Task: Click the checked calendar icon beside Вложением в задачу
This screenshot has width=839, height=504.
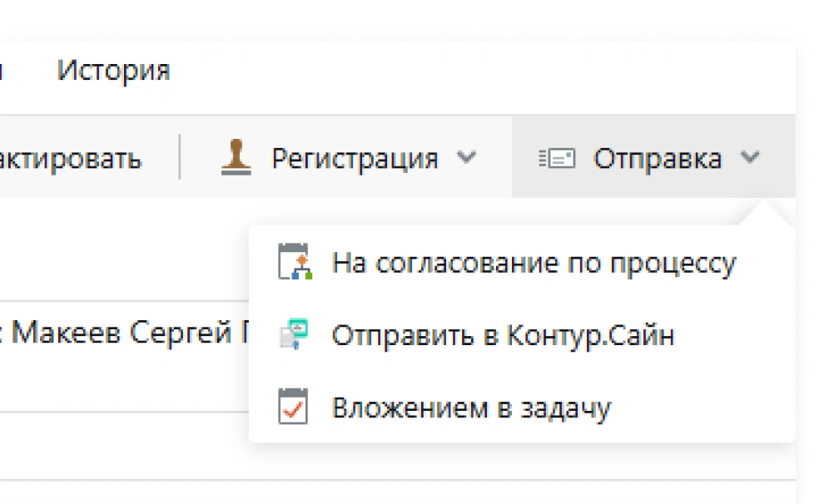Action: [x=292, y=405]
